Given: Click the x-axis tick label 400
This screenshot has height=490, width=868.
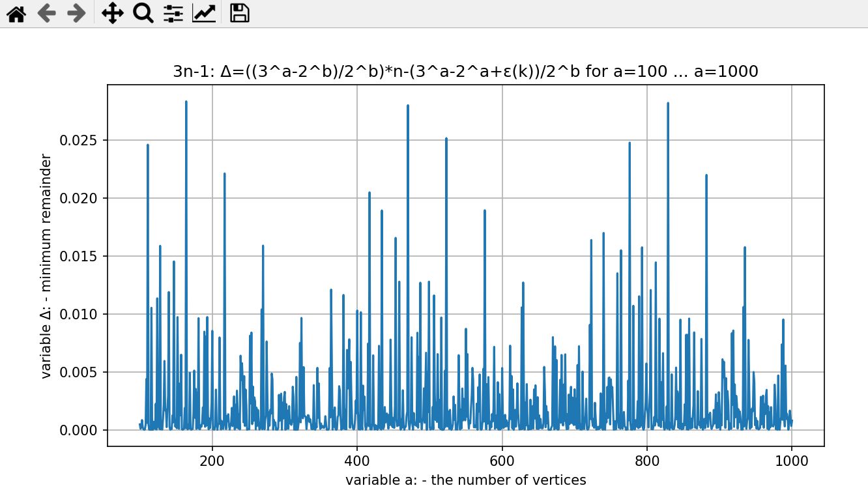Looking at the screenshot, I should tap(357, 459).
